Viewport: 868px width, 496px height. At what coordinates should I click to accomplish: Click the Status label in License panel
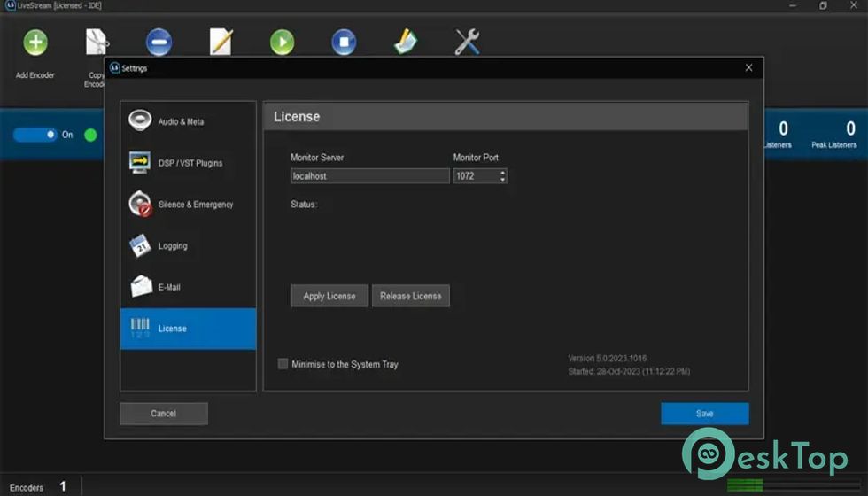click(x=303, y=205)
